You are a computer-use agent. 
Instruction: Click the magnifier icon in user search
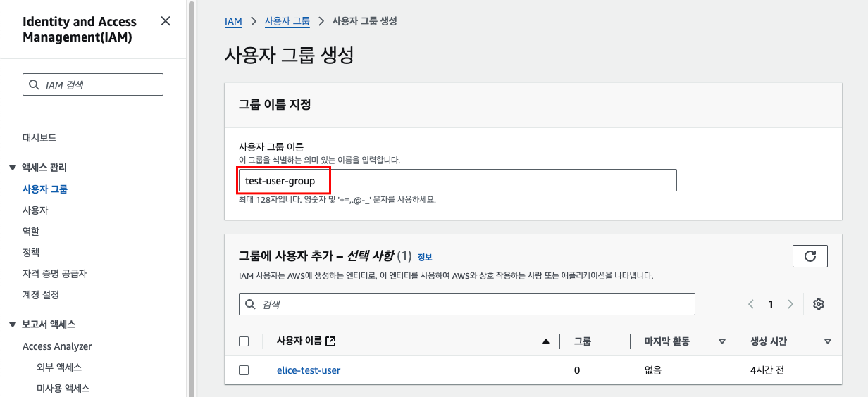point(251,304)
